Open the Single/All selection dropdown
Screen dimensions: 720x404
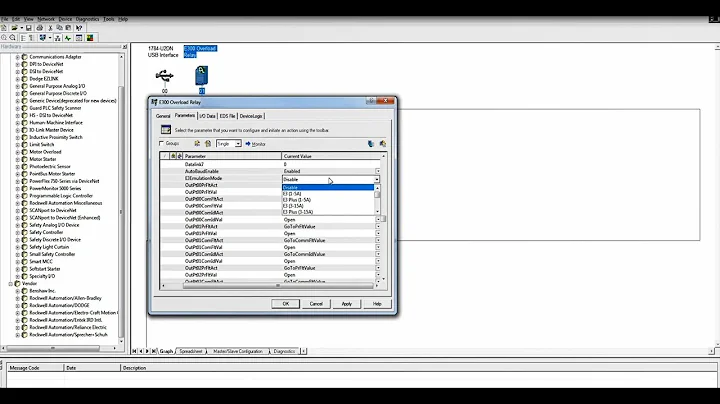tap(238, 144)
